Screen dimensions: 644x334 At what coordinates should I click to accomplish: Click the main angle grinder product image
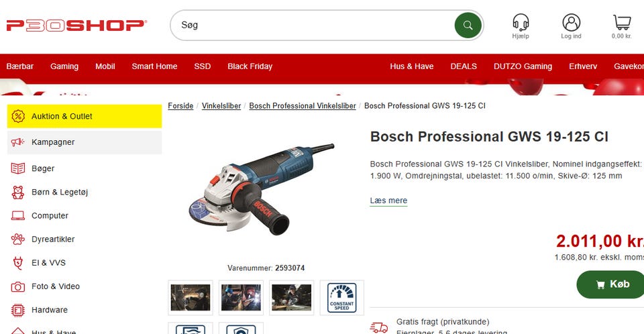click(262, 189)
